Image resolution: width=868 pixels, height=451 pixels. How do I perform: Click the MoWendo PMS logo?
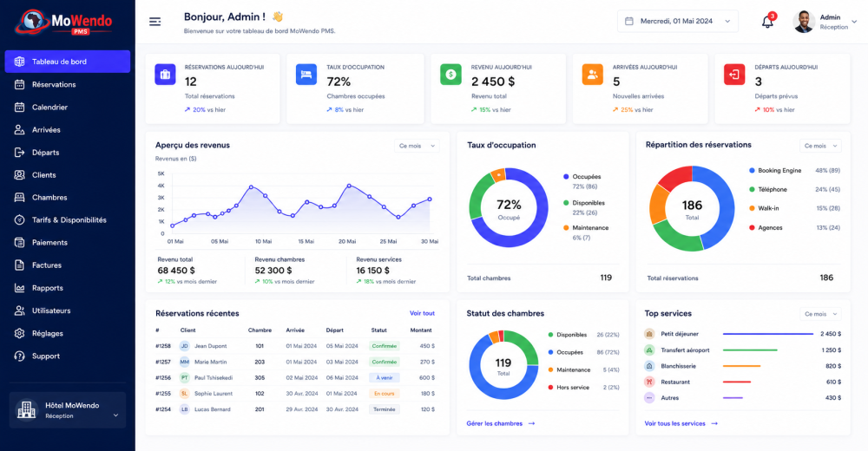click(x=64, y=23)
